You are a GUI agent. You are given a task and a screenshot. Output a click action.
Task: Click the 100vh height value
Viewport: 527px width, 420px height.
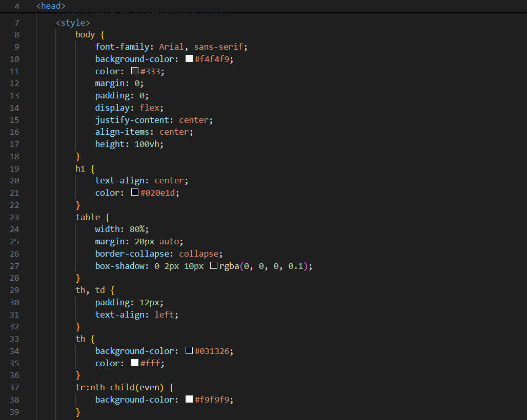click(149, 144)
